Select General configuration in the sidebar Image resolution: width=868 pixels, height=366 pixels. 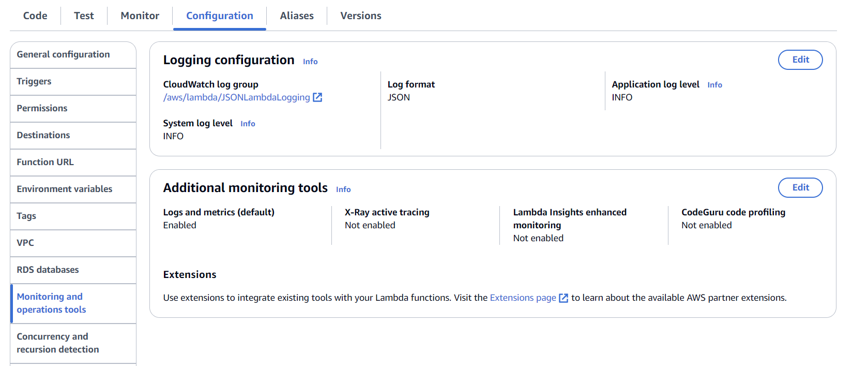[63, 54]
